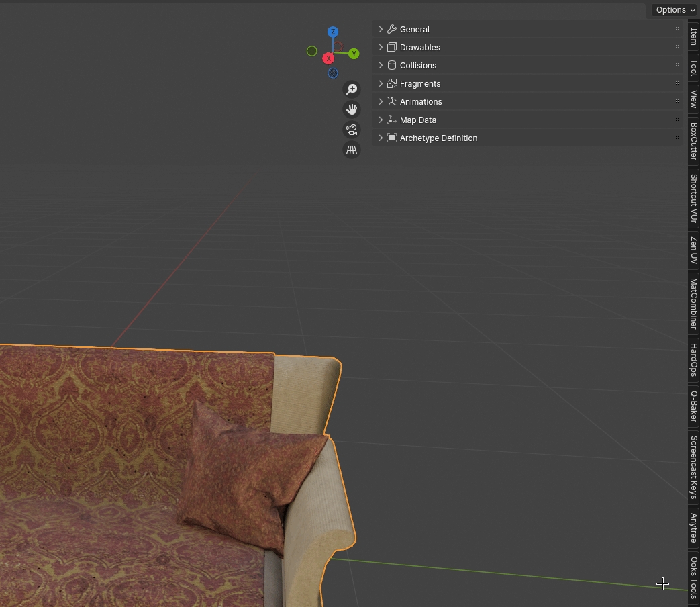Click the Map Data panel label

pos(417,120)
